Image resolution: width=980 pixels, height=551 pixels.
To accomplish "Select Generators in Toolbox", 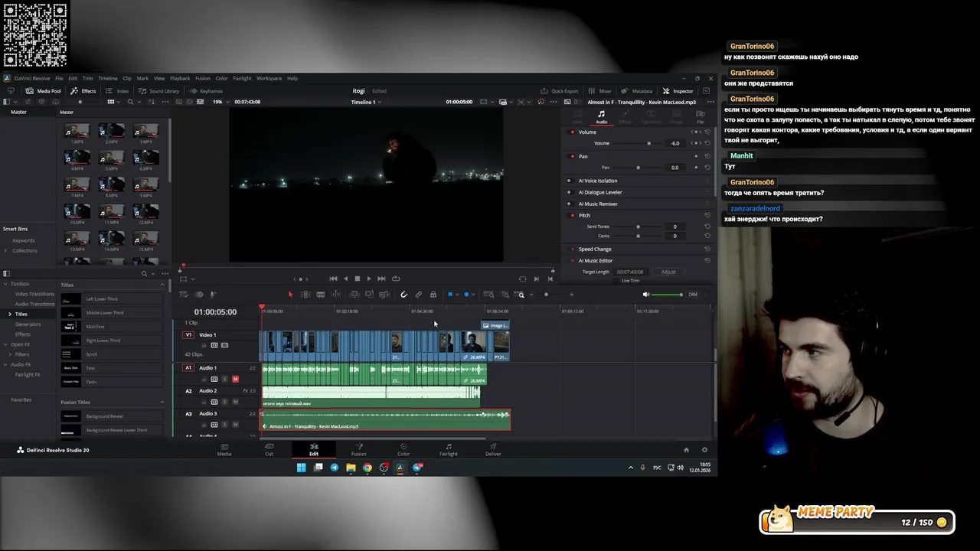I will click(28, 324).
